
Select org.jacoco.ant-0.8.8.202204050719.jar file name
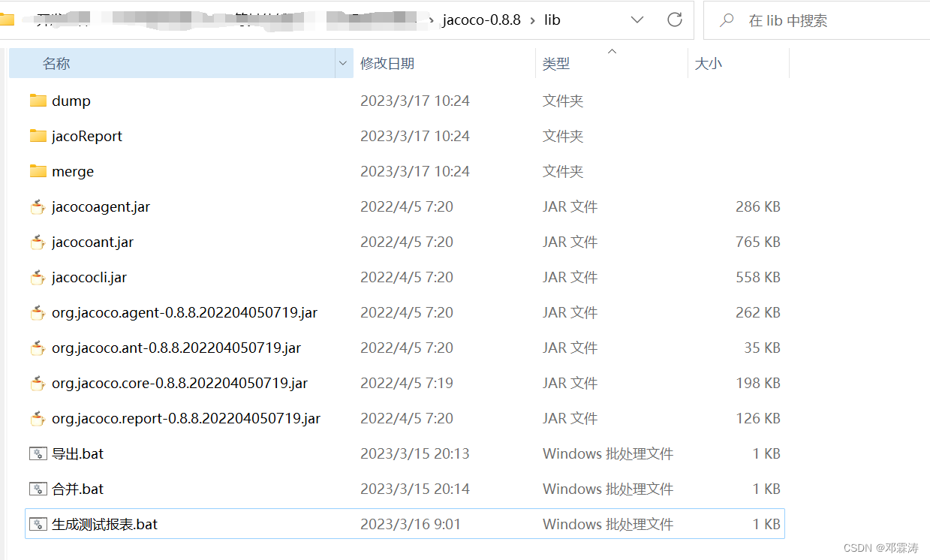(176, 348)
